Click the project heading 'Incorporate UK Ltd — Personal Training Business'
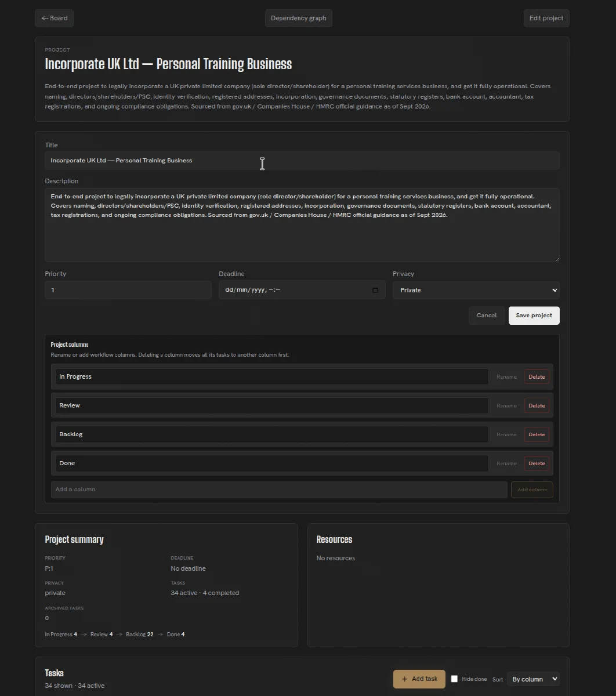The height and width of the screenshot is (696, 616). 168,64
